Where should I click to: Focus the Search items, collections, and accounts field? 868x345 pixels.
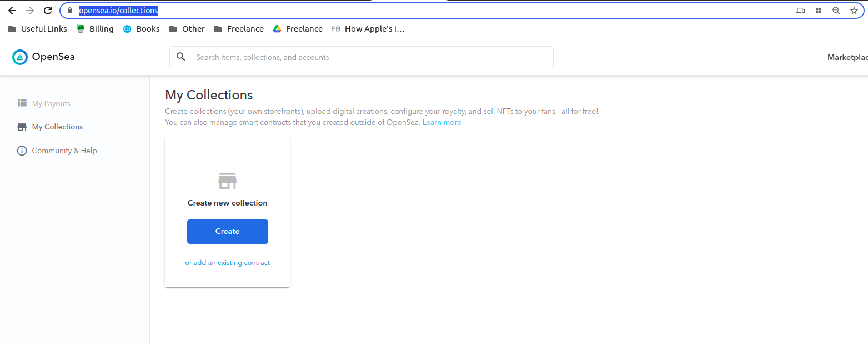tap(361, 57)
